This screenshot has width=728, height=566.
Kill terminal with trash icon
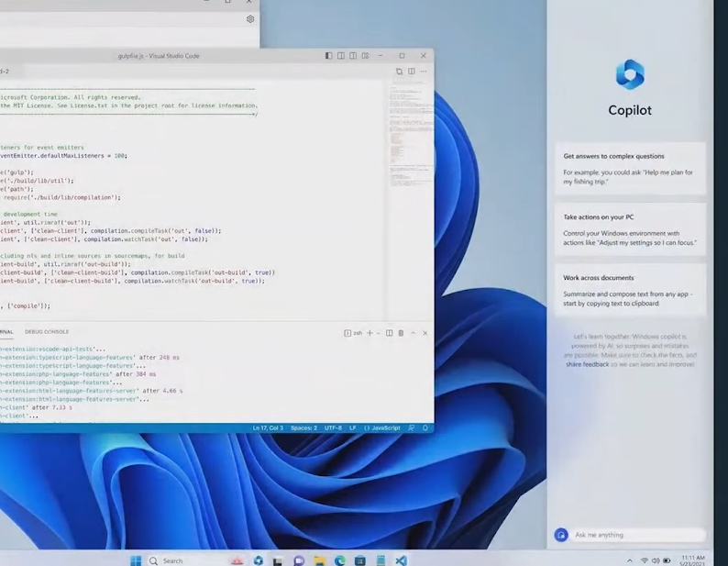(402, 333)
